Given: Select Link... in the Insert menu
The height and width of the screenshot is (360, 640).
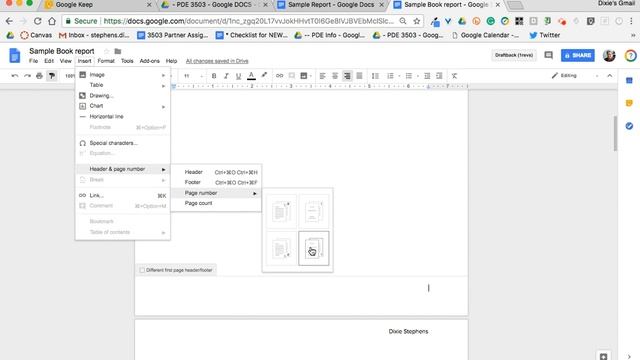Looking at the screenshot, I should [x=123, y=196].
